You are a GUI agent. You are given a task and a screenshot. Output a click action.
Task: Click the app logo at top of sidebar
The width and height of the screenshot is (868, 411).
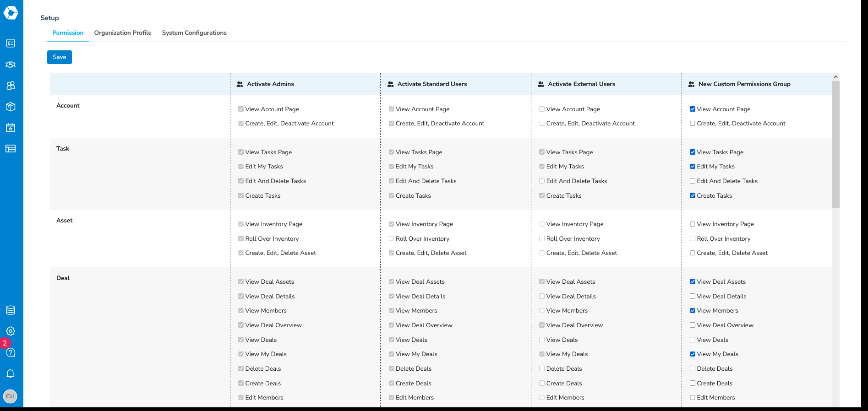[x=11, y=13]
